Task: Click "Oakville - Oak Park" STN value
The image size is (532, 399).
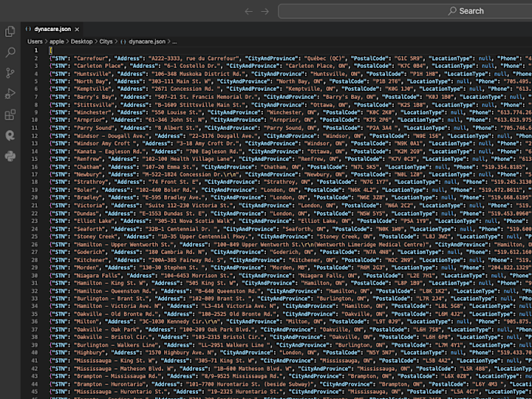Action: click(106, 330)
